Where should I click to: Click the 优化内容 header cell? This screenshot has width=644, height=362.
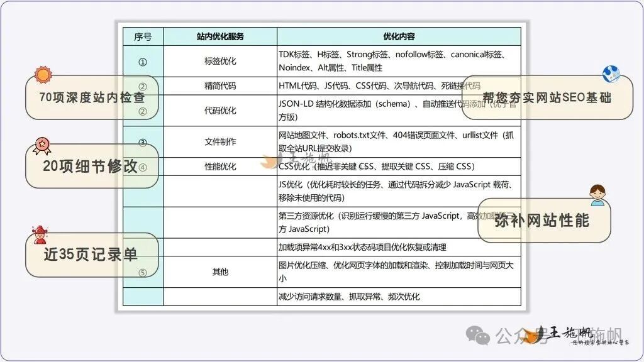(x=399, y=36)
